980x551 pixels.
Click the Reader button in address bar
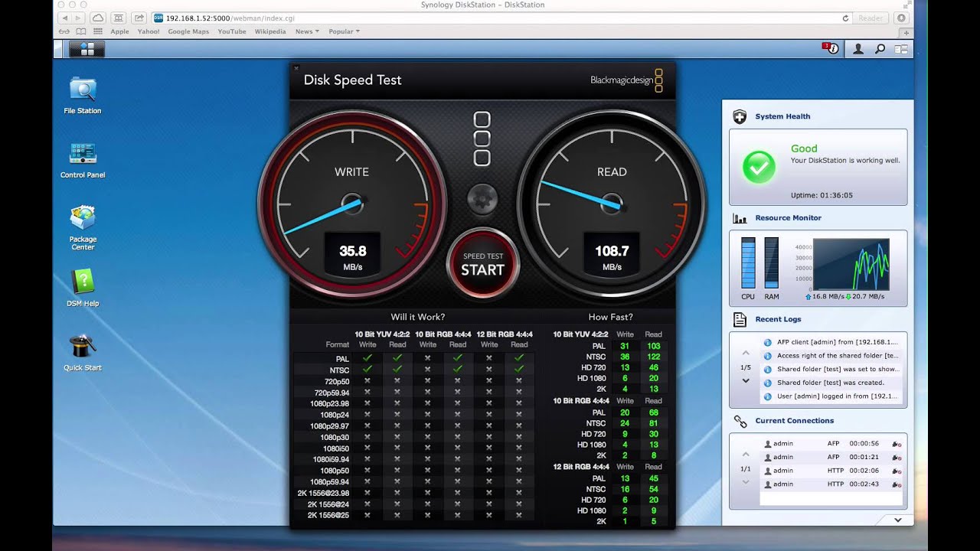[x=871, y=18]
